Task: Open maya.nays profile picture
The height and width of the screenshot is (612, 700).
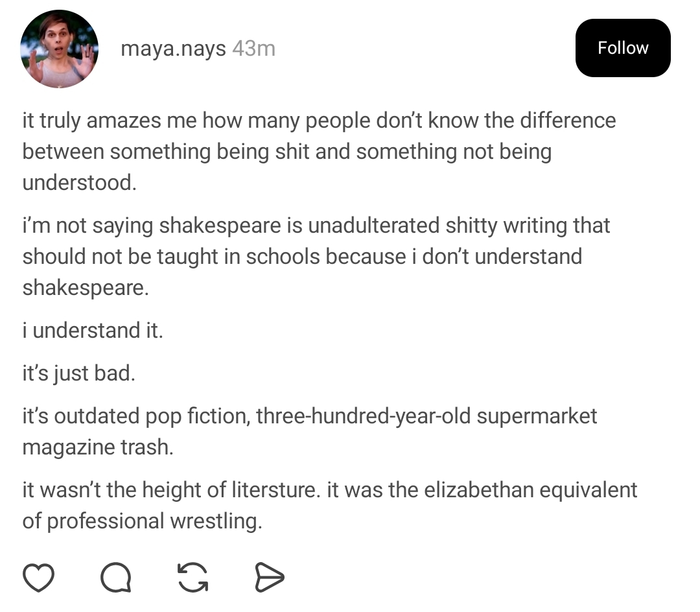Action: point(60,49)
